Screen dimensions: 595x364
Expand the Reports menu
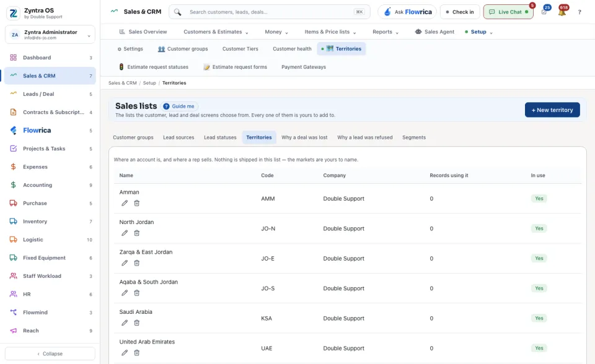pos(385,32)
